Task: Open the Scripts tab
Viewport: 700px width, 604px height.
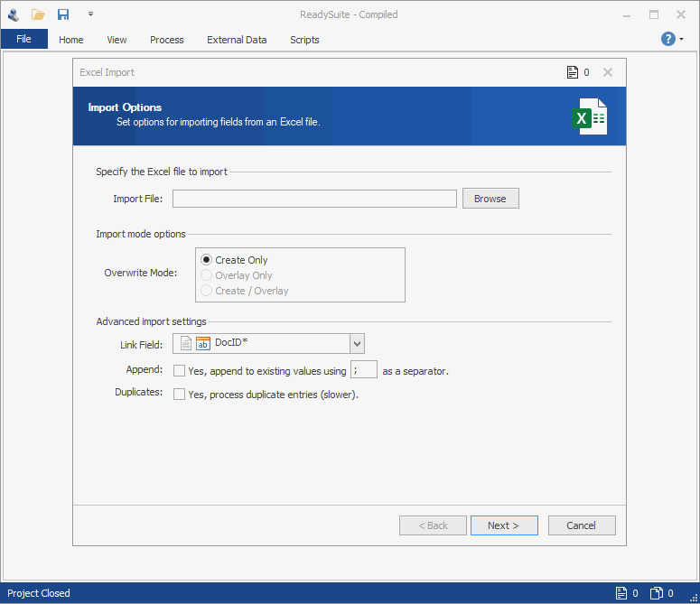Action: tap(304, 40)
